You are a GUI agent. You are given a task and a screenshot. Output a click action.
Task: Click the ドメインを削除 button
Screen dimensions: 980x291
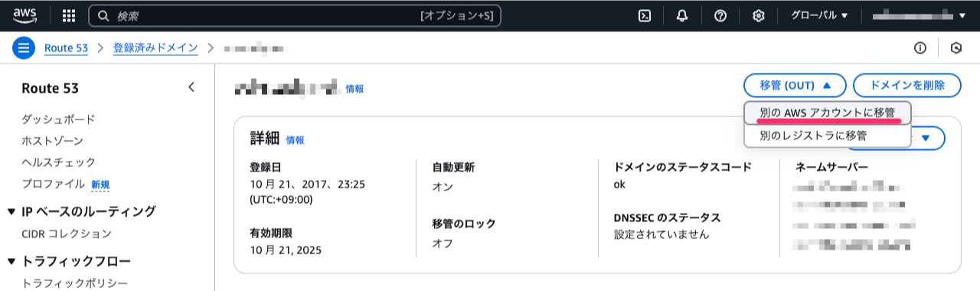pos(907,85)
